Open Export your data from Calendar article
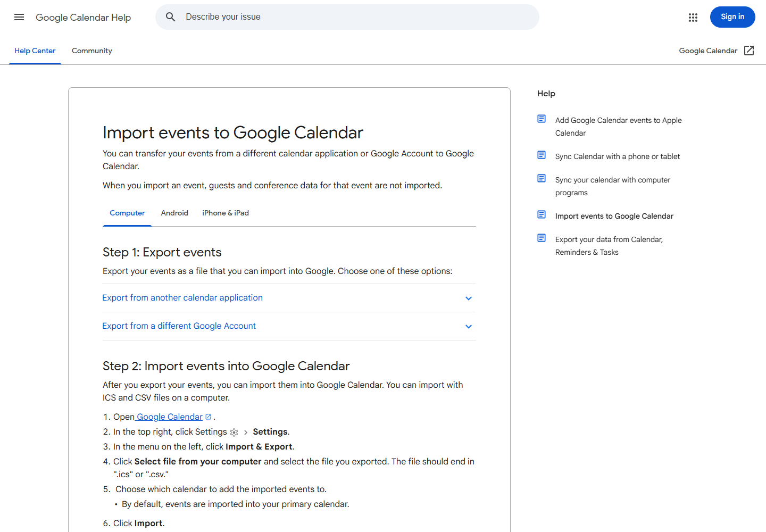Image resolution: width=766 pixels, height=532 pixels. pyautogui.click(x=609, y=246)
